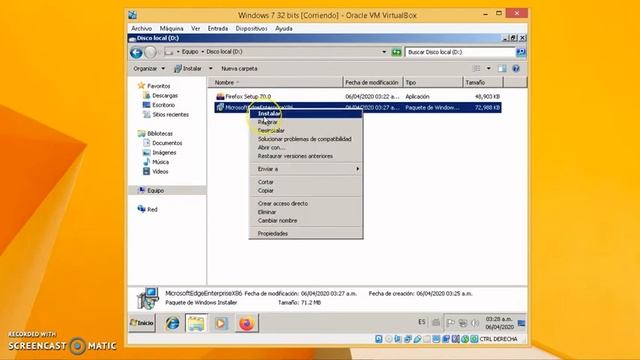Sort by Fecha de modificación column

[373, 82]
